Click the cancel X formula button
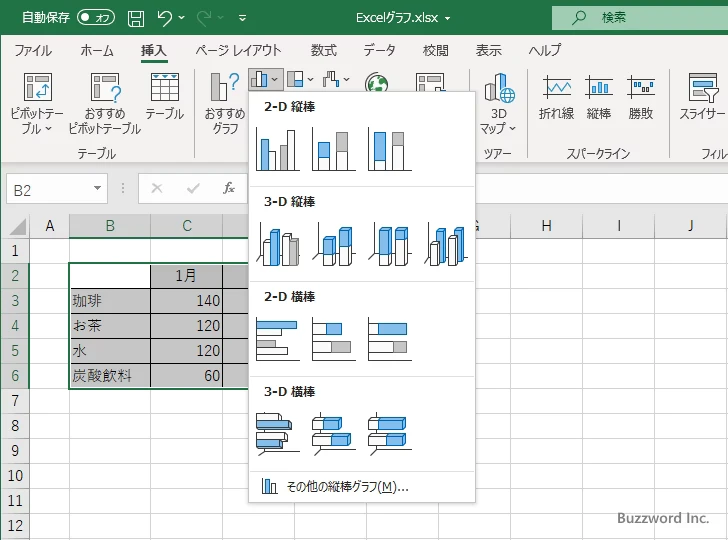Screen dimensions: 728x540 pyautogui.click(x=157, y=188)
